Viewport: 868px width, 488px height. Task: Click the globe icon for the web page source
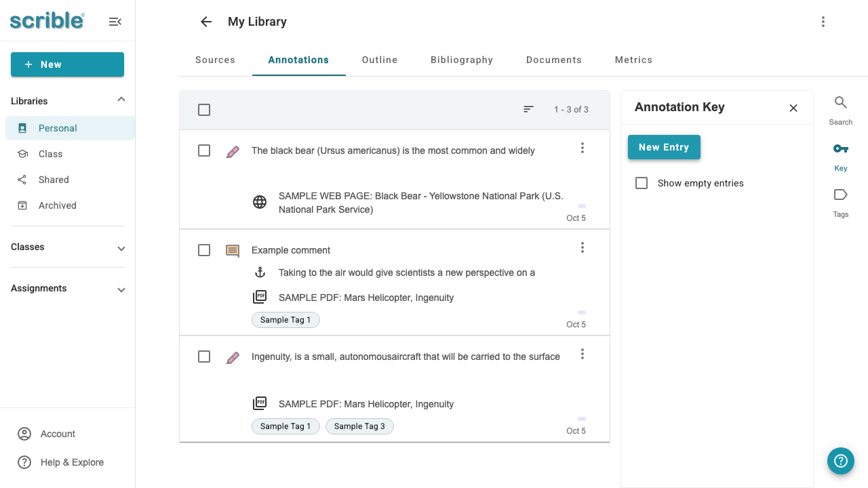pyautogui.click(x=260, y=202)
